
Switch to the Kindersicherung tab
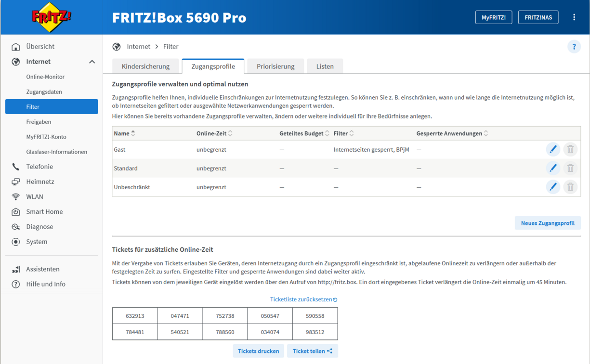(x=145, y=66)
